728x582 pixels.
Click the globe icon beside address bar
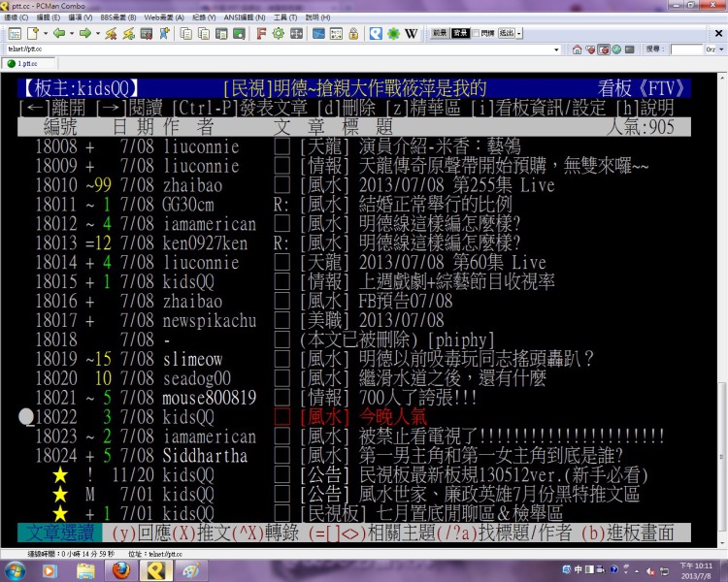[616, 49]
